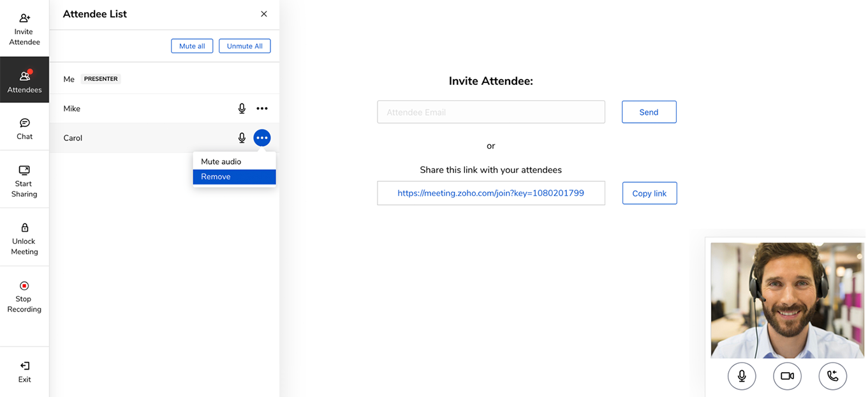Viewport: 868px width, 397px height.
Task: Toggle your camera under the video
Action: click(x=787, y=376)
